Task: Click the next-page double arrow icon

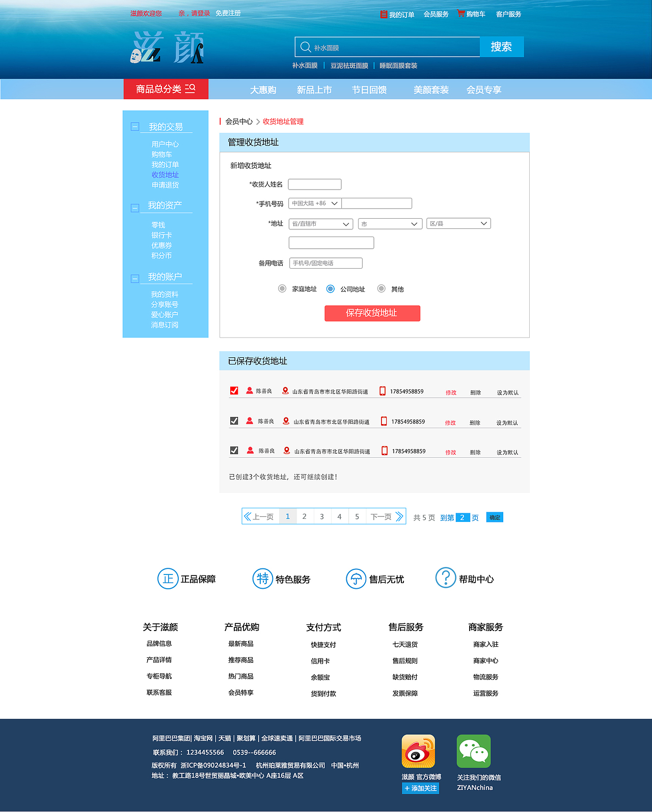Action: click(x=399, y=516)
